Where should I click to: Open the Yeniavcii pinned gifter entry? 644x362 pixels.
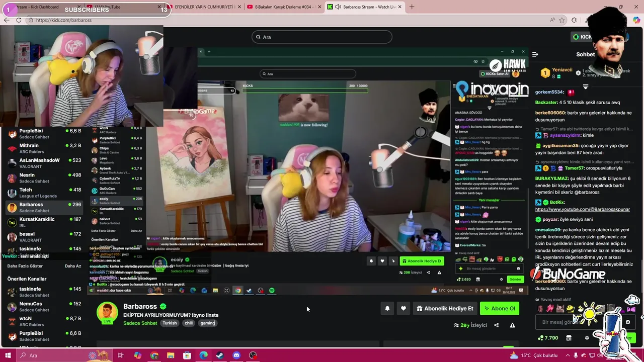pos(556,73)
